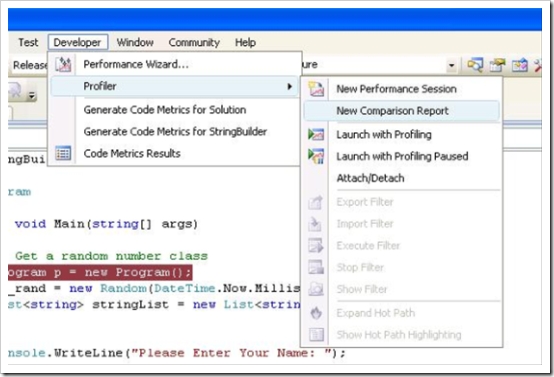Expand the Profiler submenu arrow
554x377 pixels.
pyautogui.click(x=290, y=86)
